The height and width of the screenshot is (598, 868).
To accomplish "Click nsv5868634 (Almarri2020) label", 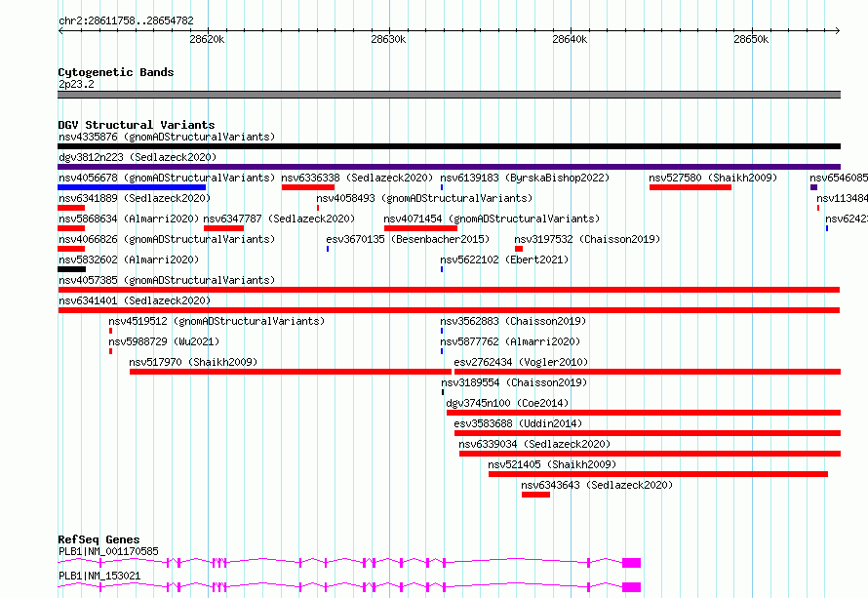I will click(129, 219).
